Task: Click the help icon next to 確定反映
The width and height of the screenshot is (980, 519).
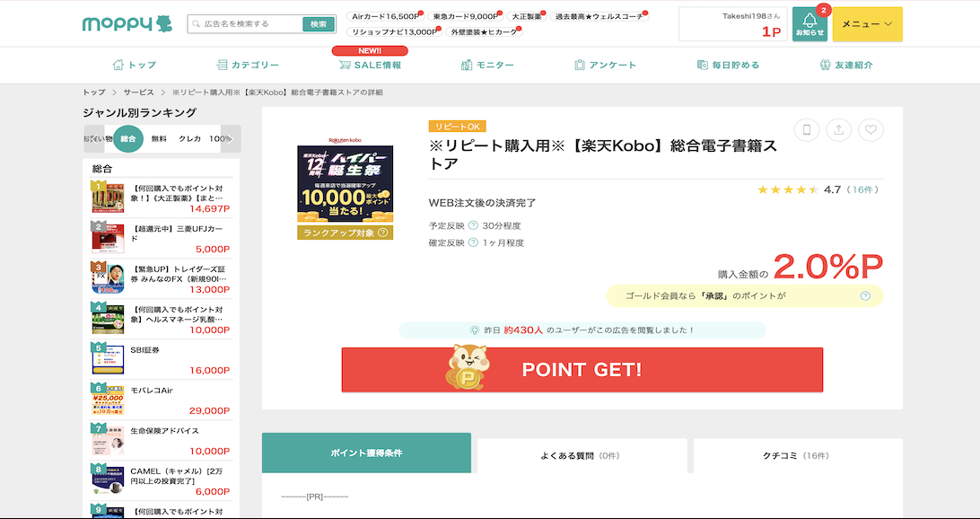Action: tap(473, 242)
